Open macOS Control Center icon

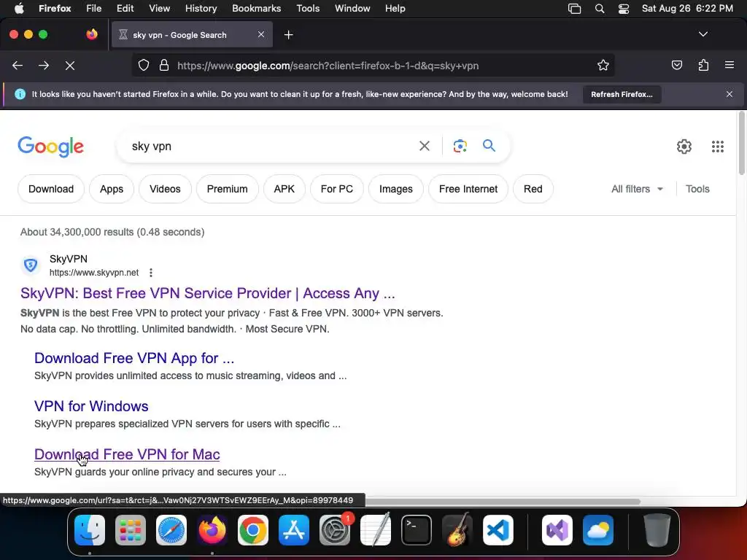pos(623,9)
